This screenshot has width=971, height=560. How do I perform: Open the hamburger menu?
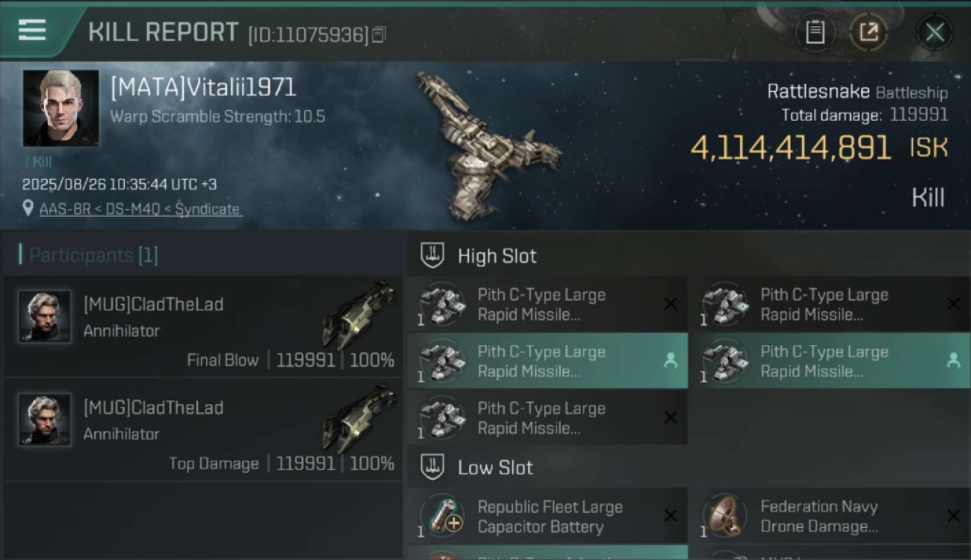[x=32, y=31]
